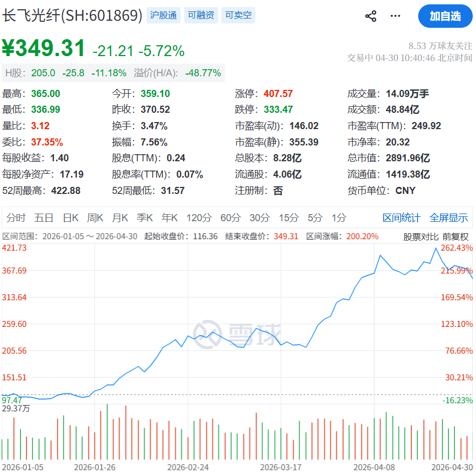Select the 季K chart tab

pyautogui.click(x=144, y=218)
